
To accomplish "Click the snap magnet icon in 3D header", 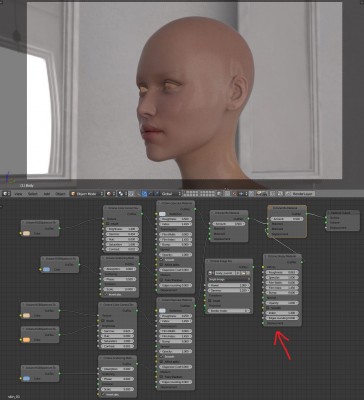I will pos(235,194).
